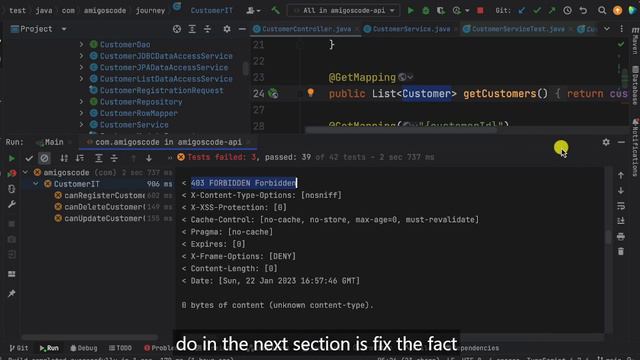Expand CustomerRepository tree node
This screenshot has width=640, height=360.
(x=82, y=102)
